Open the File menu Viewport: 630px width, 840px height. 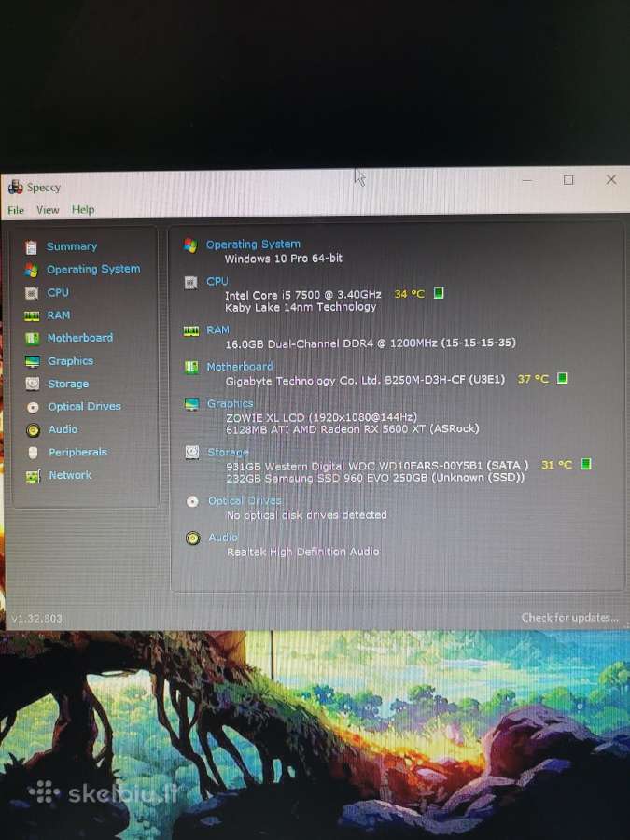pos(16,210)
